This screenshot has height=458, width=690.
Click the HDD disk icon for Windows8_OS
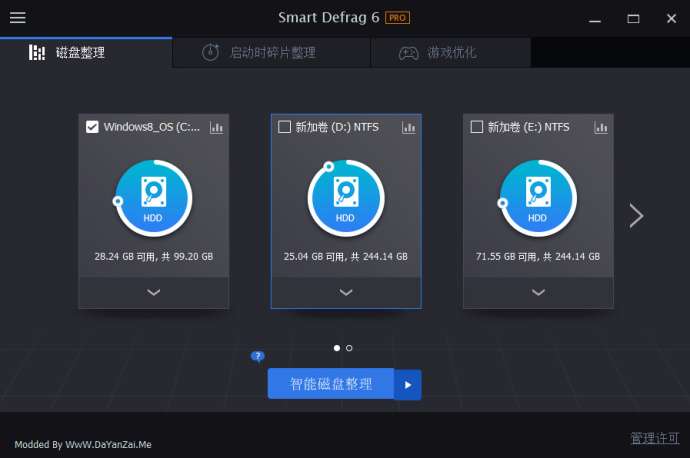click(153, 199)
